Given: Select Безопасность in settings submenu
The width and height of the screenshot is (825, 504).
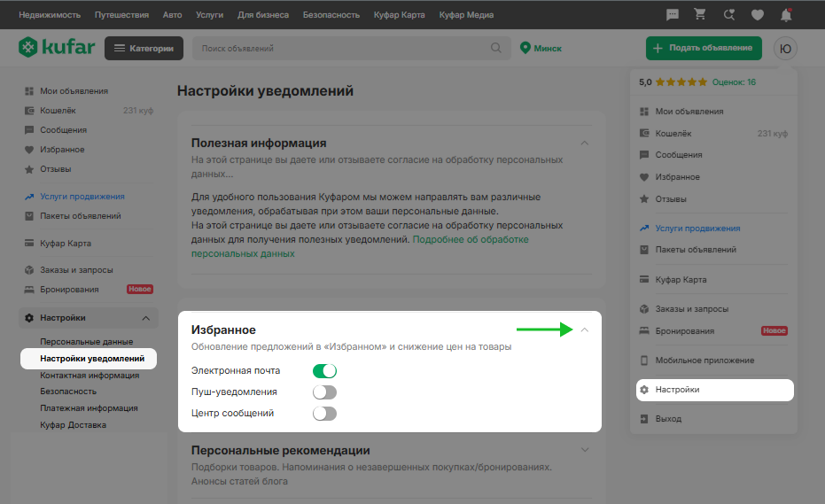Looking at the screenshot, I should click(x=68, y=392).
